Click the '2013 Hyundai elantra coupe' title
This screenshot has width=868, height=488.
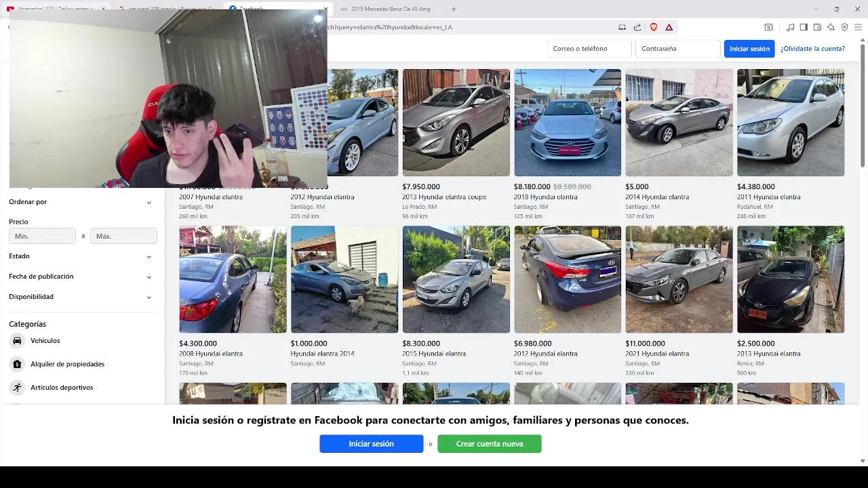coord(444,197)
